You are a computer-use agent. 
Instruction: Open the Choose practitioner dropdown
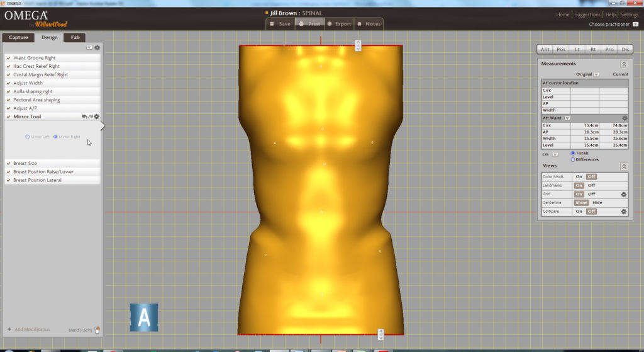click(635, 25)
